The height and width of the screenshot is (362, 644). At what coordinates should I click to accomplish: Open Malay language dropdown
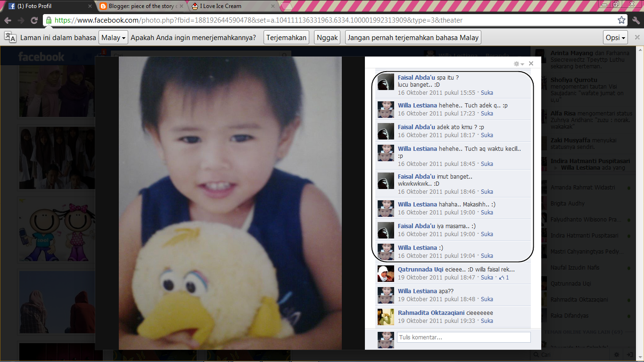click(x=114, y=38)
